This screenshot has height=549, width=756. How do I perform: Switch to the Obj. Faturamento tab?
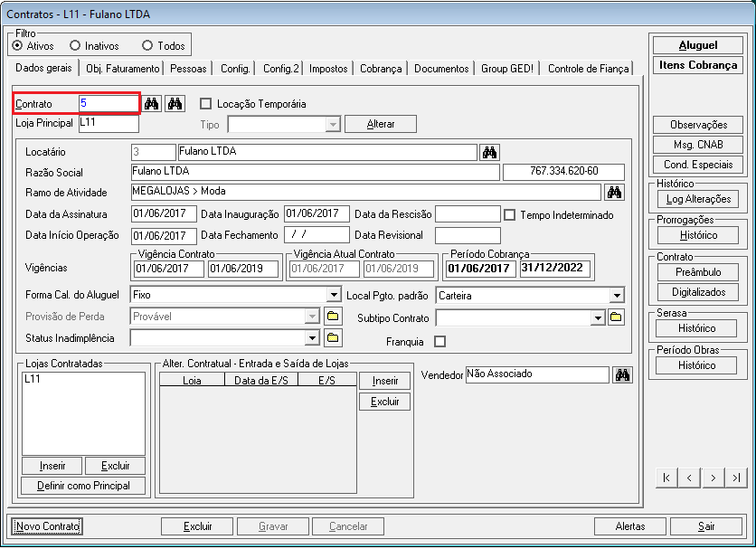(x=122, y=69)
